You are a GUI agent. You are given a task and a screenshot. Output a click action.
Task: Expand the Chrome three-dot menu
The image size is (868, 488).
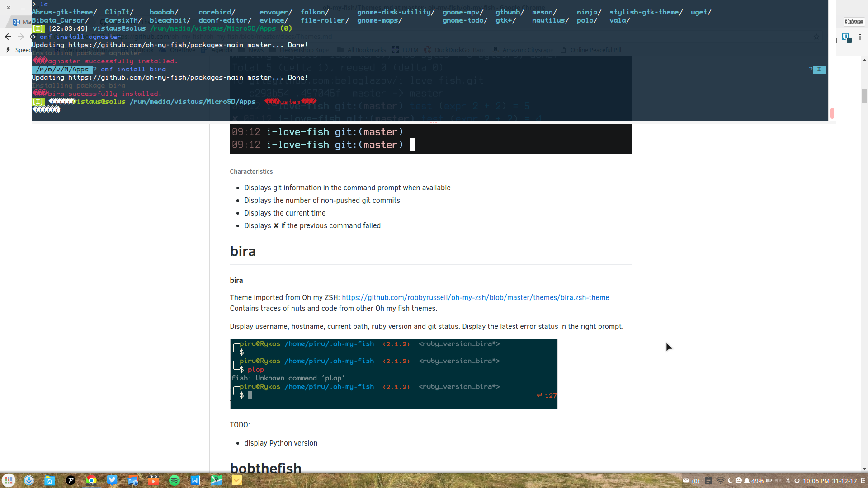860,37
